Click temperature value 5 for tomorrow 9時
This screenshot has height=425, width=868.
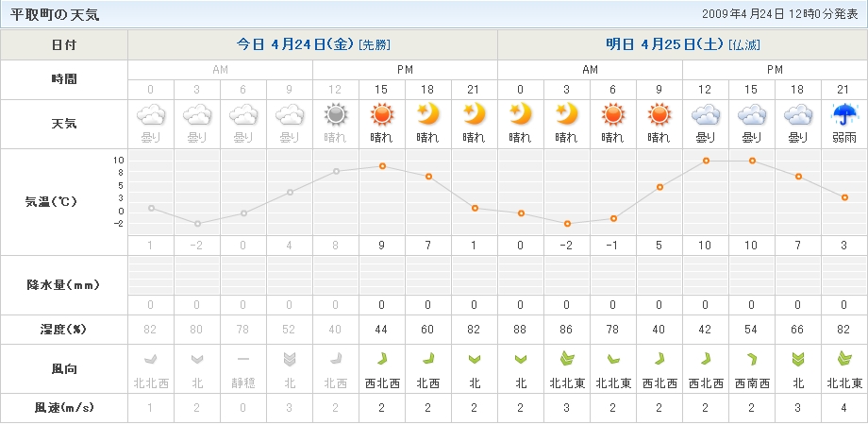[x=659, y=246]
